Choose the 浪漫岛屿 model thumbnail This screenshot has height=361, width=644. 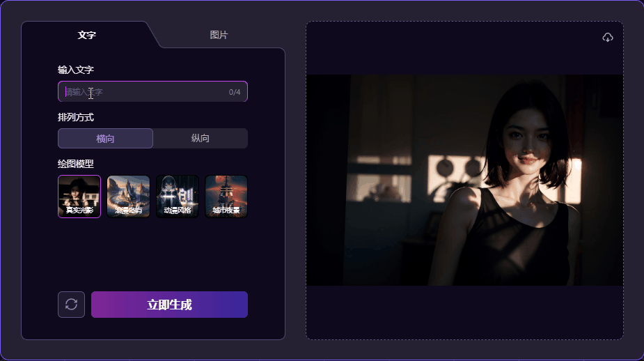128,197
